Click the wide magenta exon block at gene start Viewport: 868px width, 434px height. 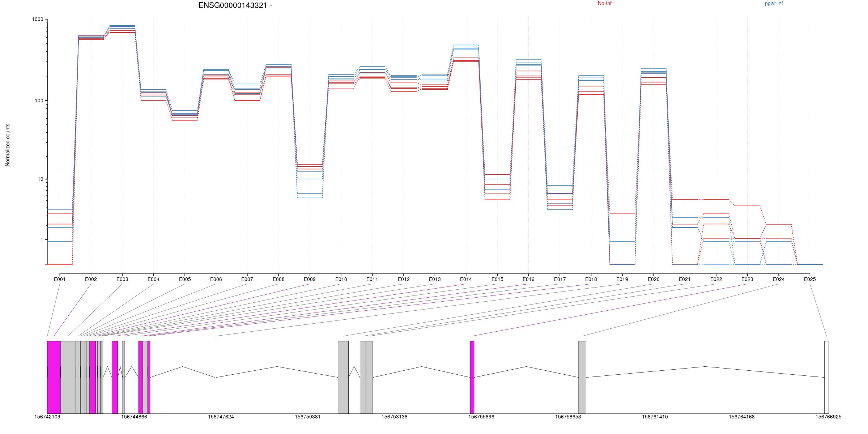[x=54, y=377]
